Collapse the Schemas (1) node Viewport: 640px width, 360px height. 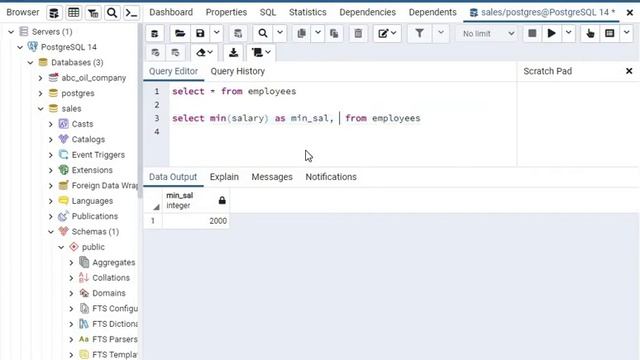51,232
